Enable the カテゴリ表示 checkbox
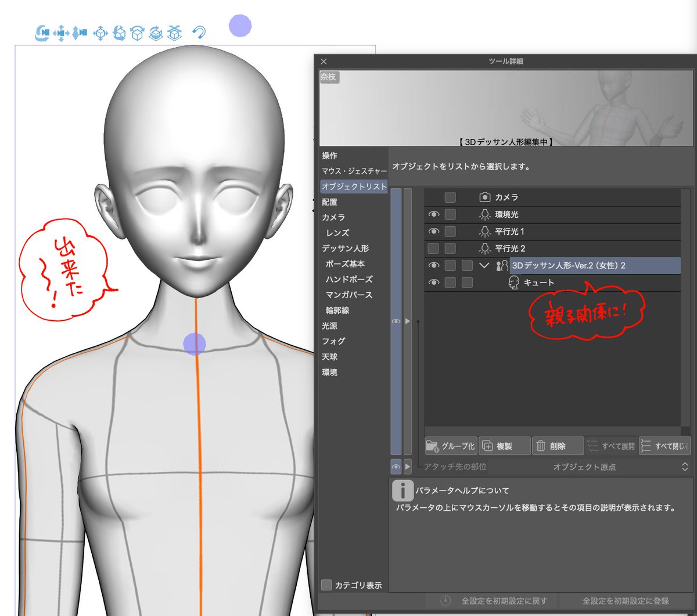This screenshot has height=616, width=697. tap(326, 585)
